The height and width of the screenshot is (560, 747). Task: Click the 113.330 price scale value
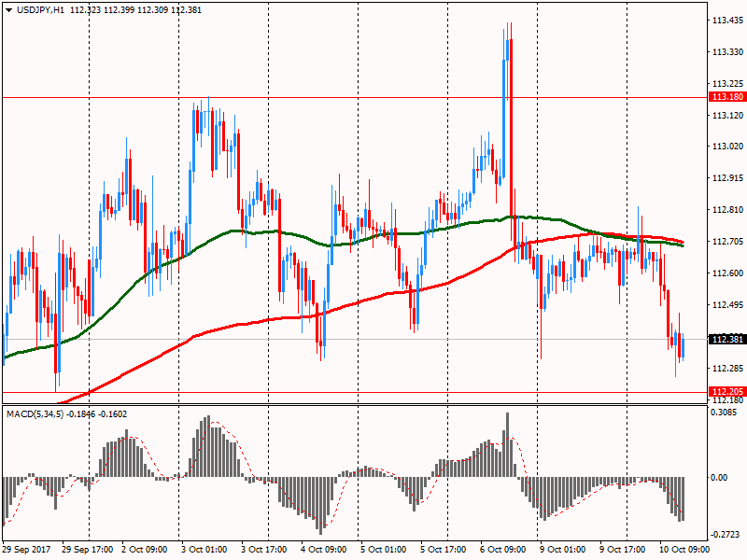[x=727, y=52]
